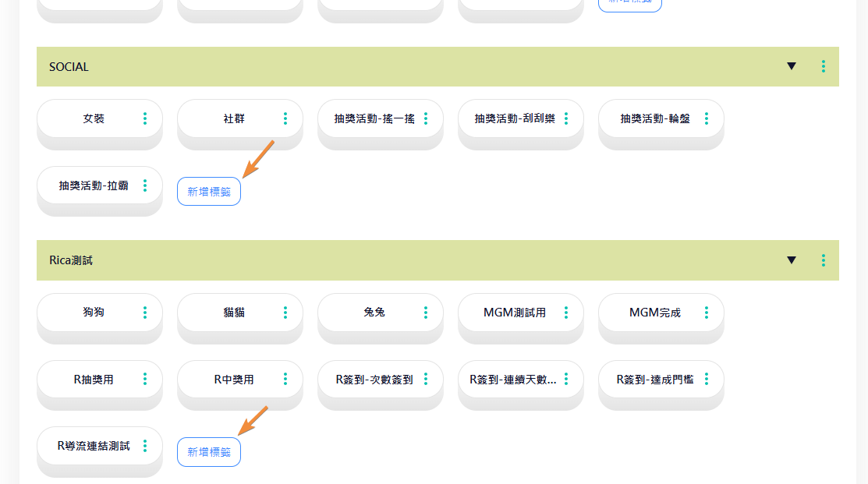Collapse the Rica測試 tag group
Image resolution: width=868 pixels, height=484 pixels.
pos(792,260)
